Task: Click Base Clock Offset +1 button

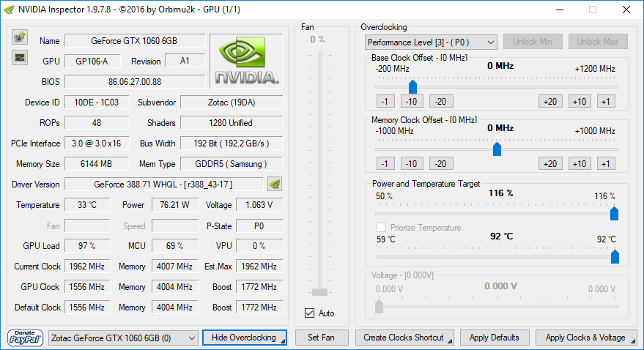Action: (606, 101)
